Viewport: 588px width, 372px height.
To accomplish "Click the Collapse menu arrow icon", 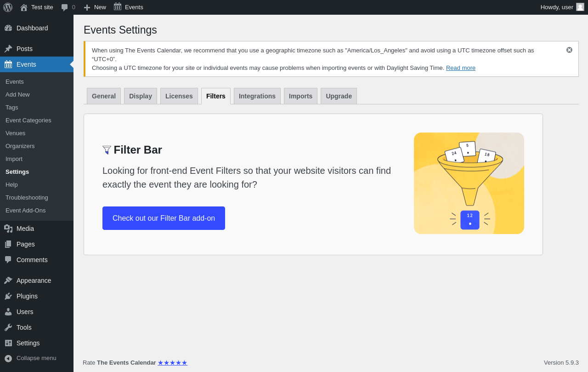I will tap(8, 358).
